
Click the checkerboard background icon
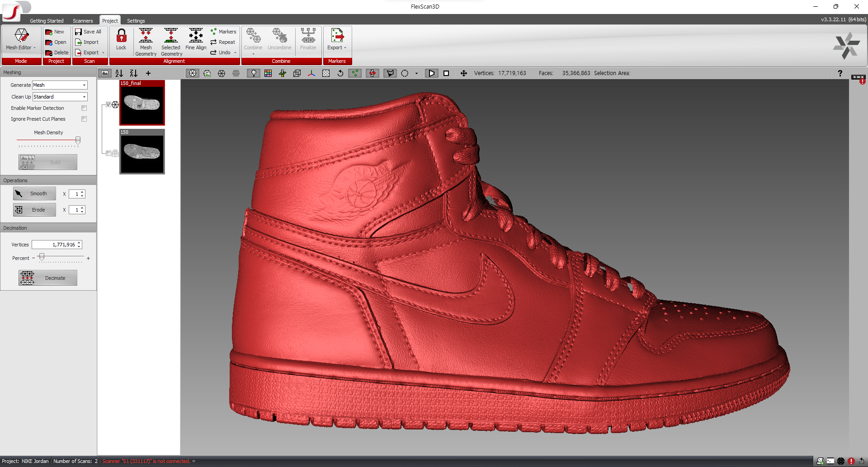326,73
